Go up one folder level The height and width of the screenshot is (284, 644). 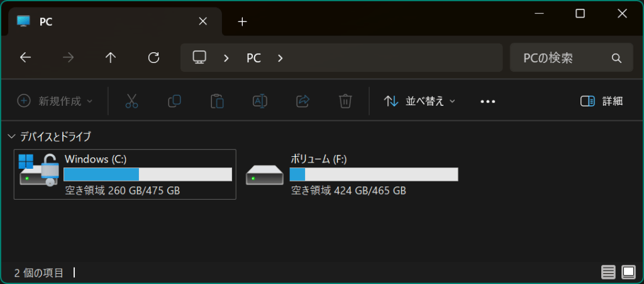[x=111, y=58]
